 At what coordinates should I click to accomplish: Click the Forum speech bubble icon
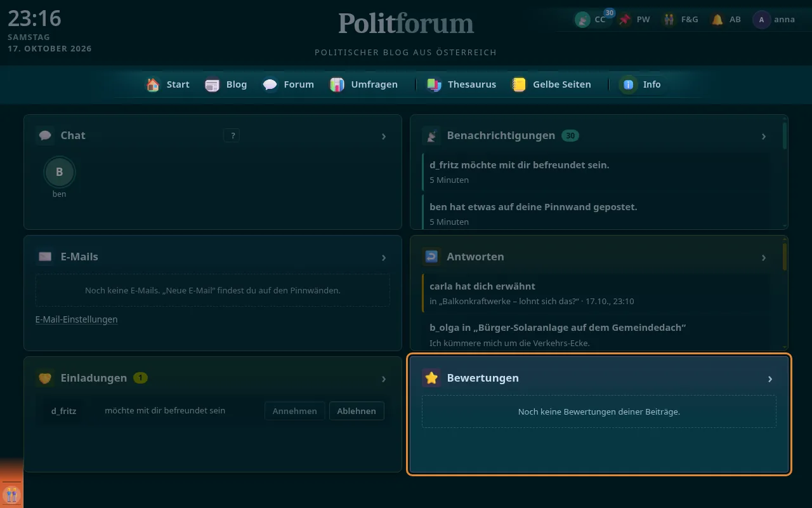tap(270, 84)
